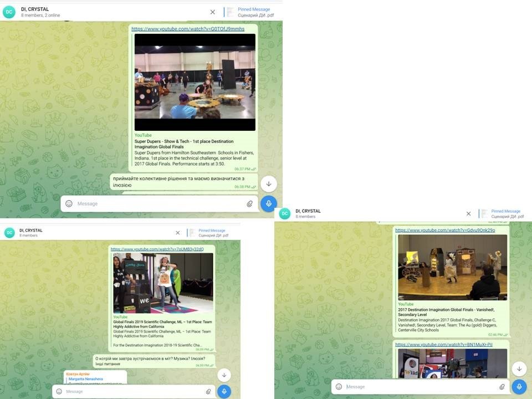Select the "Global Finals 2019 Scientific Challenge" preview title

pyautogui.click(x=162, y=324)
